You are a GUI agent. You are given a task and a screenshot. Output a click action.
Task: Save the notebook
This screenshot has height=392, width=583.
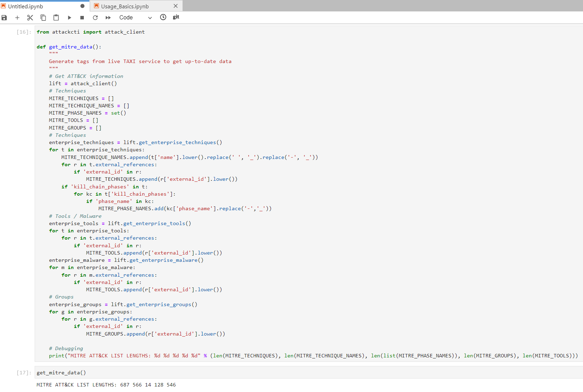click(x=5, y=17)
